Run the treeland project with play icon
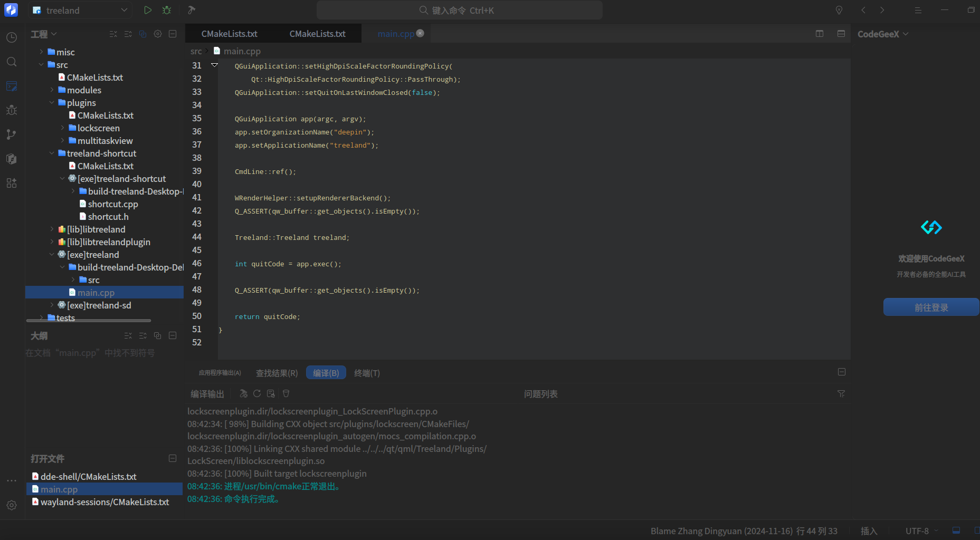The image size is (980, 540). click(x=148, y=10)
